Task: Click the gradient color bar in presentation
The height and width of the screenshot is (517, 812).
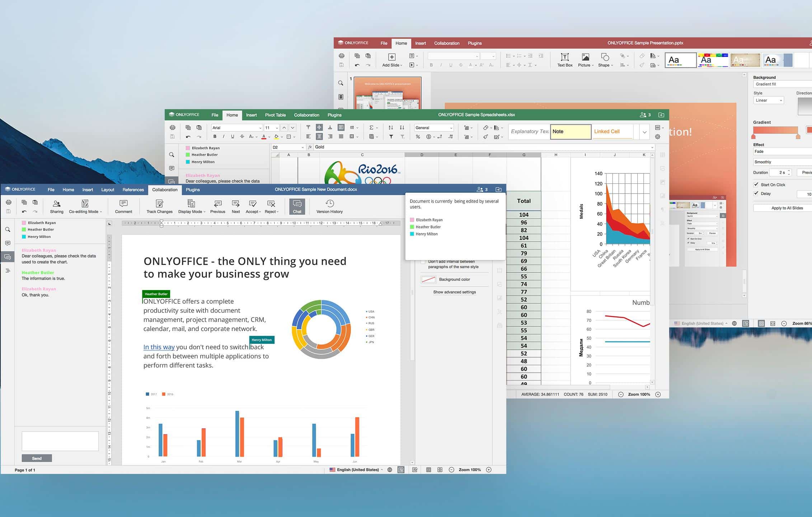Action: pos(775,130)
